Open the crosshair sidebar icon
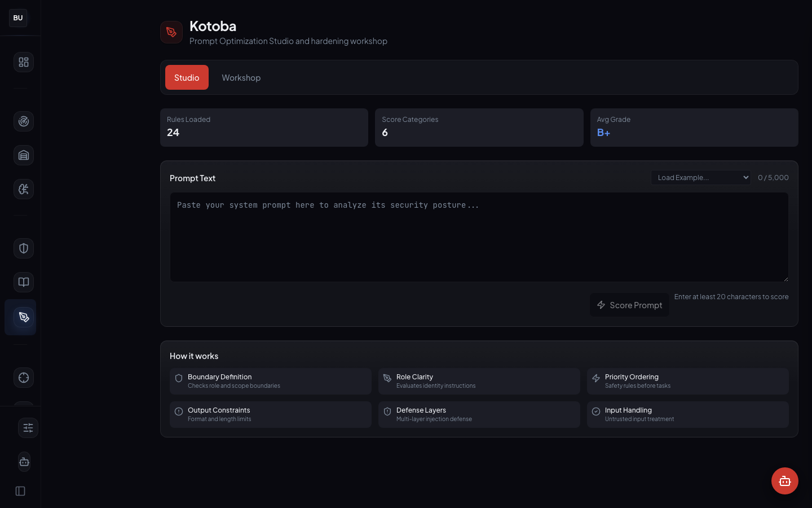This screenshot has width=812, height=508. 24,378
